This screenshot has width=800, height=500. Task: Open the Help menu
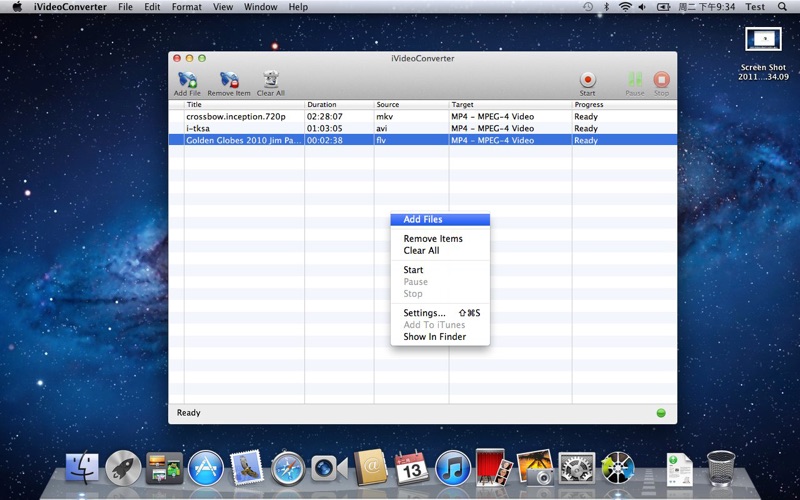(x=298, y=7)
